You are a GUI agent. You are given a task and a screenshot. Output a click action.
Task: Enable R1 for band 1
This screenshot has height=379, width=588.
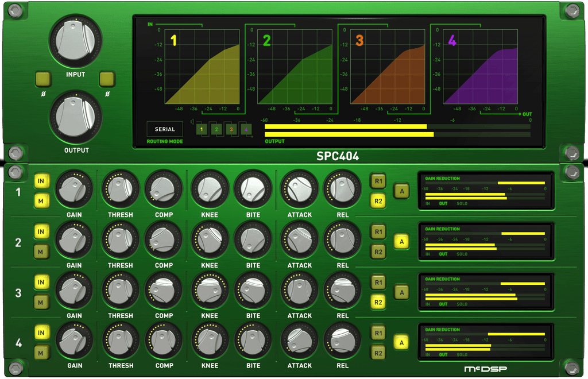(378, 181)
